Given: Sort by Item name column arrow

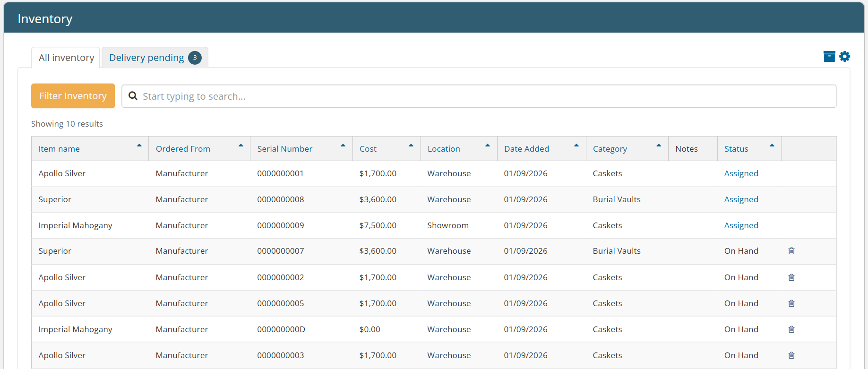Looking at the screenshot, I should tap(139, 146).
